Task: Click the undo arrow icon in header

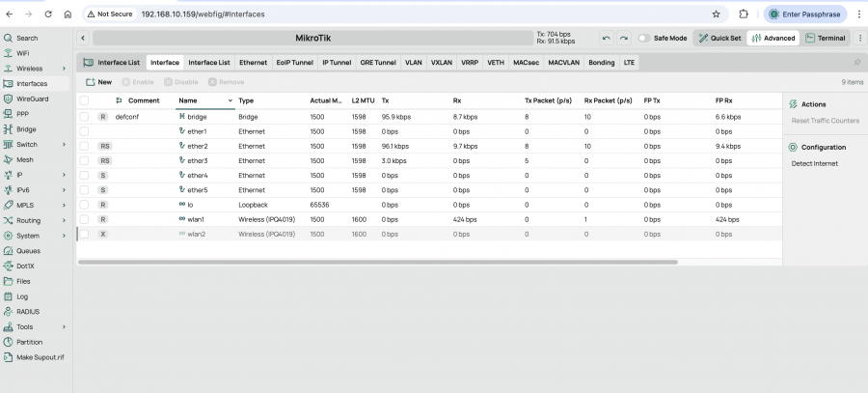Action: (606, 38)
